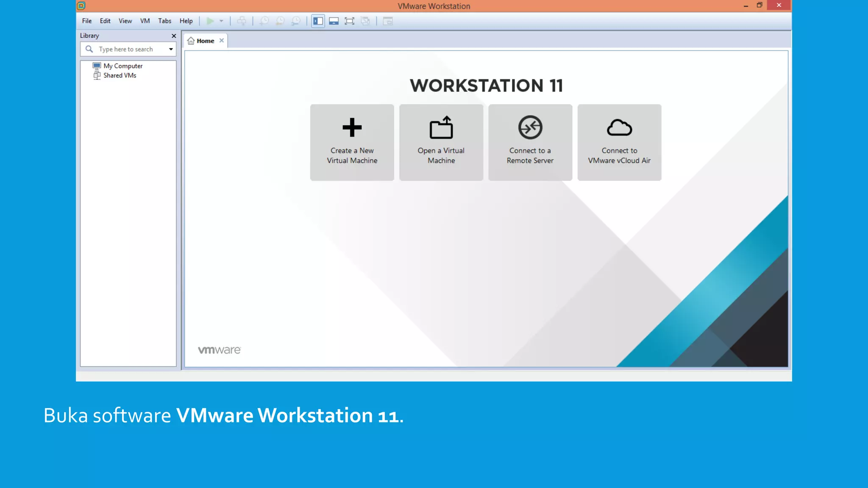Viewport: 868px width, 488px height.
Task: Close the Library panel with X
Action: (174, 36)
